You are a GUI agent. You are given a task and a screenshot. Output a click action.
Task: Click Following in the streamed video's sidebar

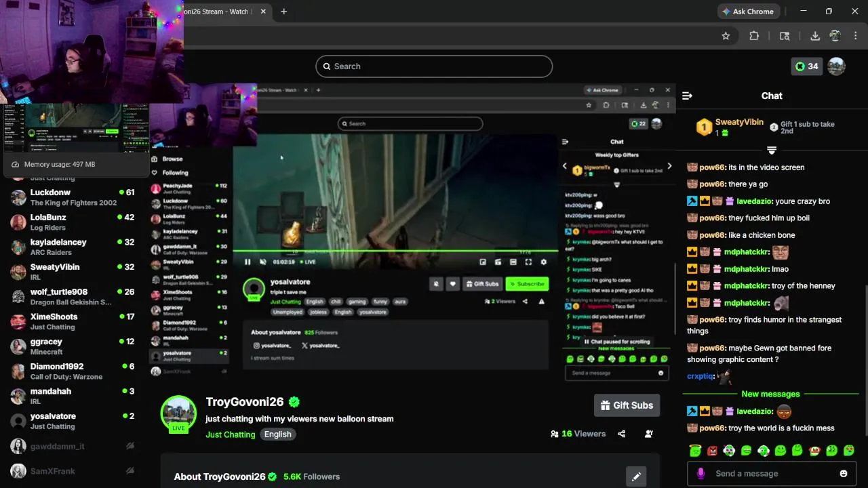tap(170, 173)
